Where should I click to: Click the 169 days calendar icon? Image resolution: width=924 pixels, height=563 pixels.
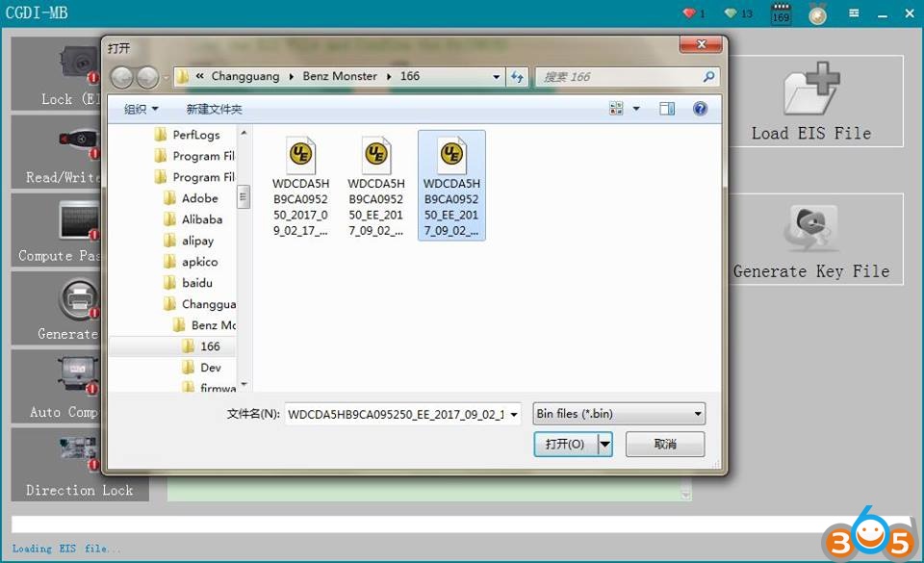781,13
